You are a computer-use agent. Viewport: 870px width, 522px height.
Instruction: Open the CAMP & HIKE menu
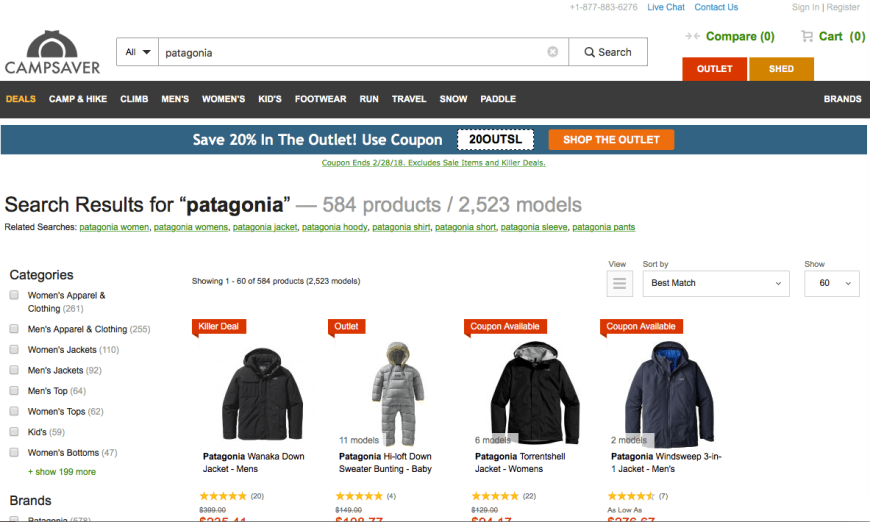click(78, 99)
